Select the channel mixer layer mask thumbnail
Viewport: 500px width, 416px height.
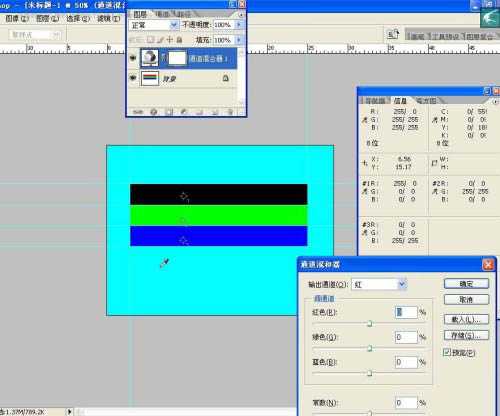[x=177, y=58]
